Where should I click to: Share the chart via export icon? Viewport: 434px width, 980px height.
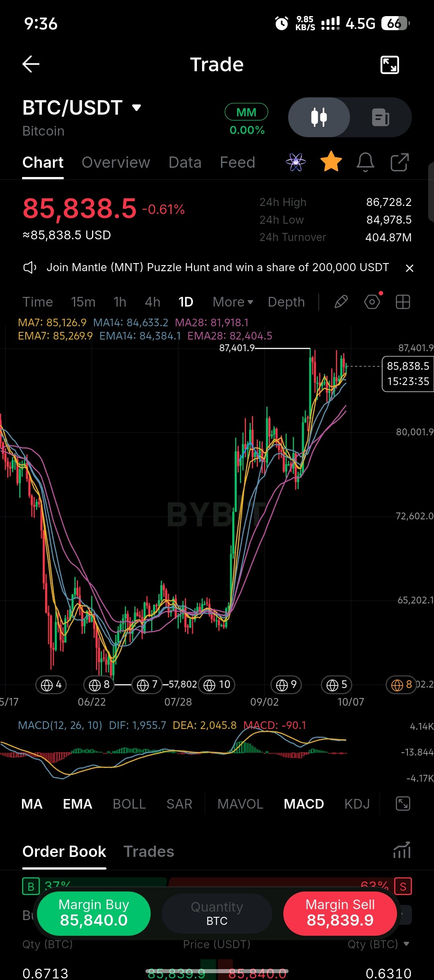pos(400,163)
